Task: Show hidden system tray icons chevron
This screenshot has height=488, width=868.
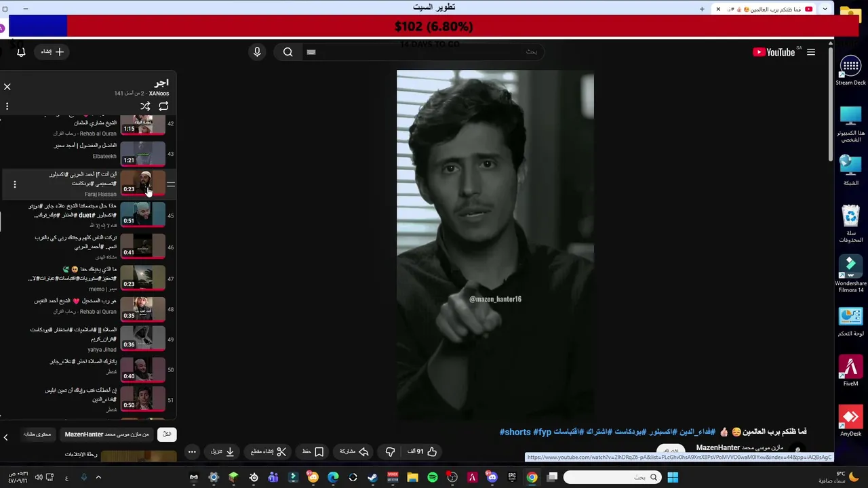Action: point(98,477)
